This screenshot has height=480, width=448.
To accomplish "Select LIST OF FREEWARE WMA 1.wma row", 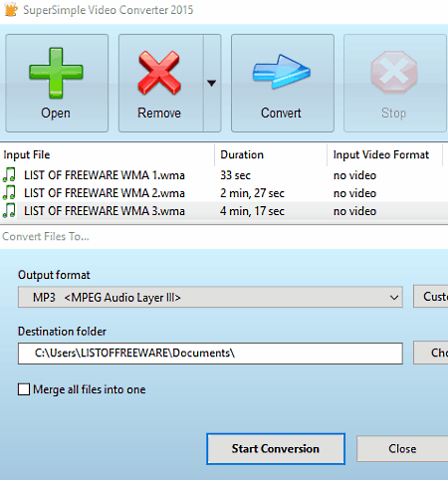I will [224, 175].
